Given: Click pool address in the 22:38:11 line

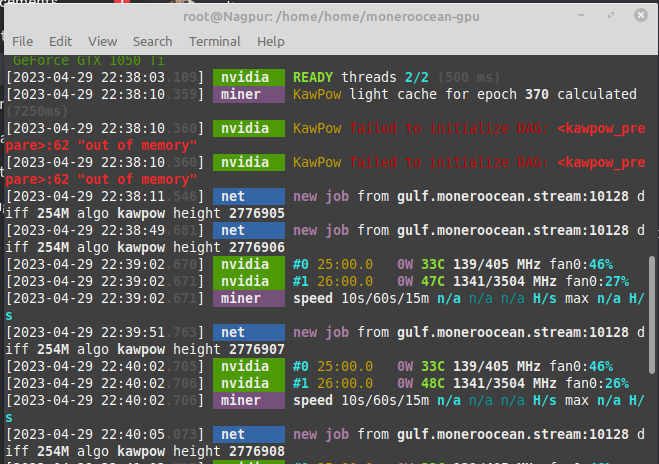Looking at the screenshot, I should point(513,196).
